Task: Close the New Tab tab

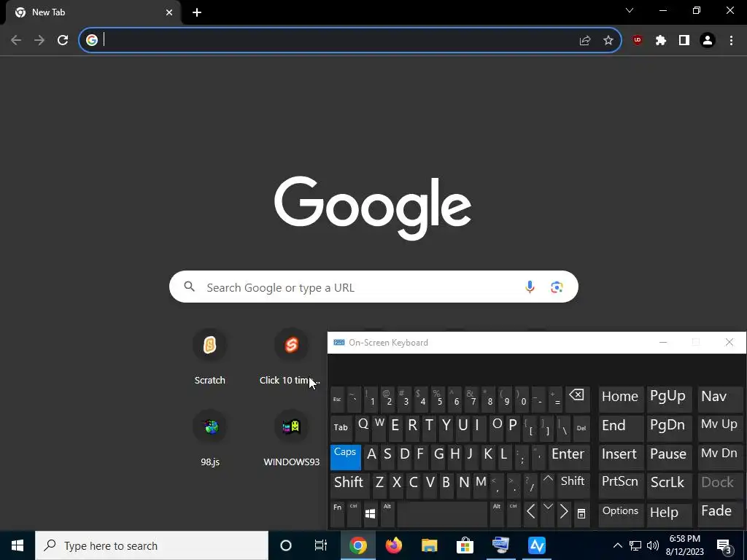Action: click(x=169, y=12)
